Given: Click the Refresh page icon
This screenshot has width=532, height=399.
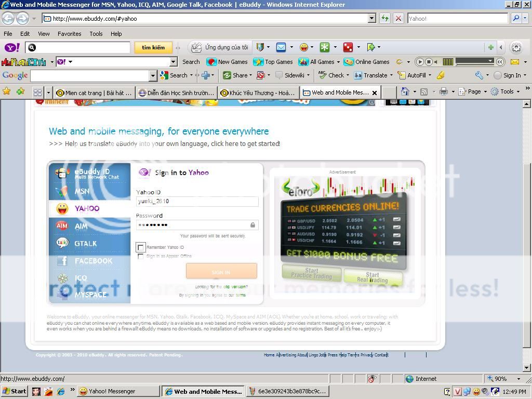Looking at the screenshot, I should coord(384,18).
